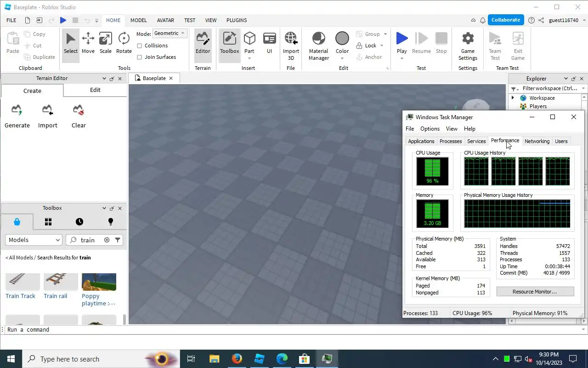Click Import in Terrain Editor
The image size is (588, 368).
click(x=48, y=116)
